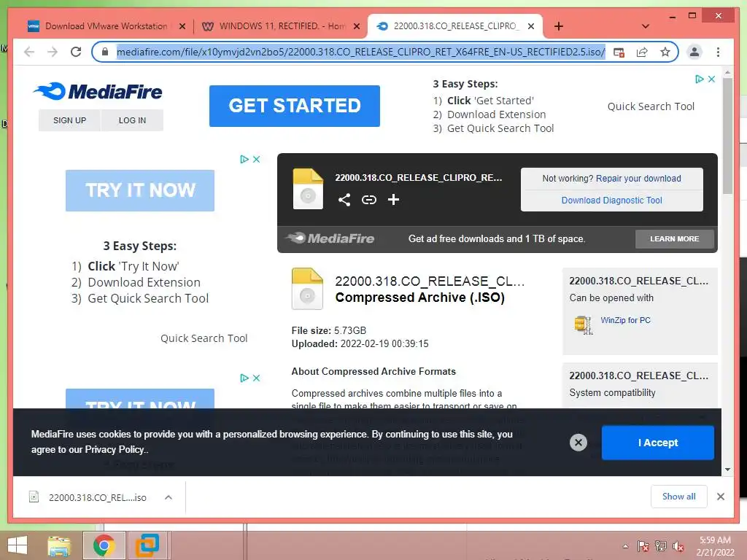The width and height of the screenshot is (747, 560).
Task: Open the WinZip for PC icon
Action: (x=583, y=324)
